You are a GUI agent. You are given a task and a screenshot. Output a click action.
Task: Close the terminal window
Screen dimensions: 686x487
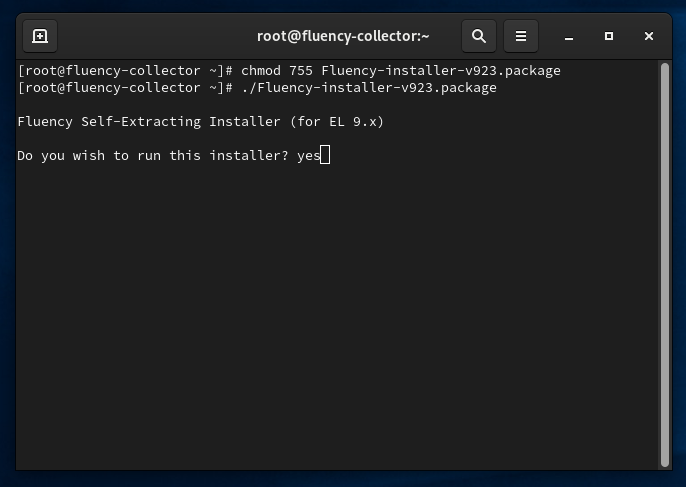[649, 36]
